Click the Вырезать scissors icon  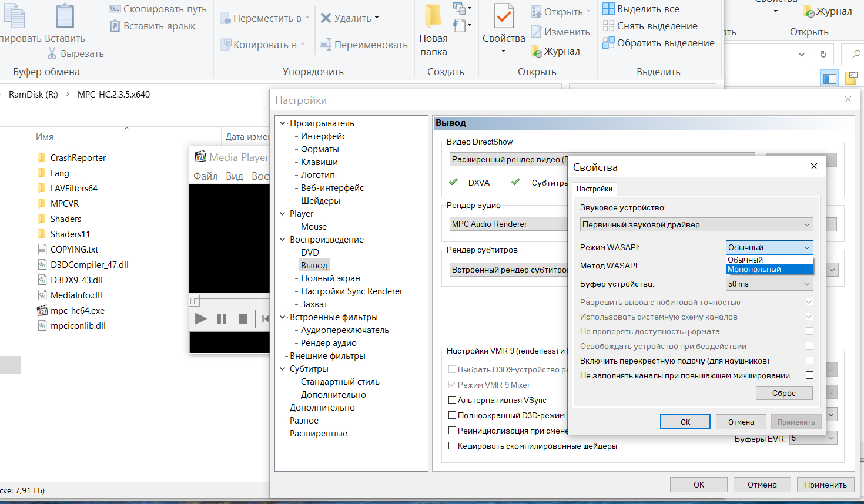52,53
